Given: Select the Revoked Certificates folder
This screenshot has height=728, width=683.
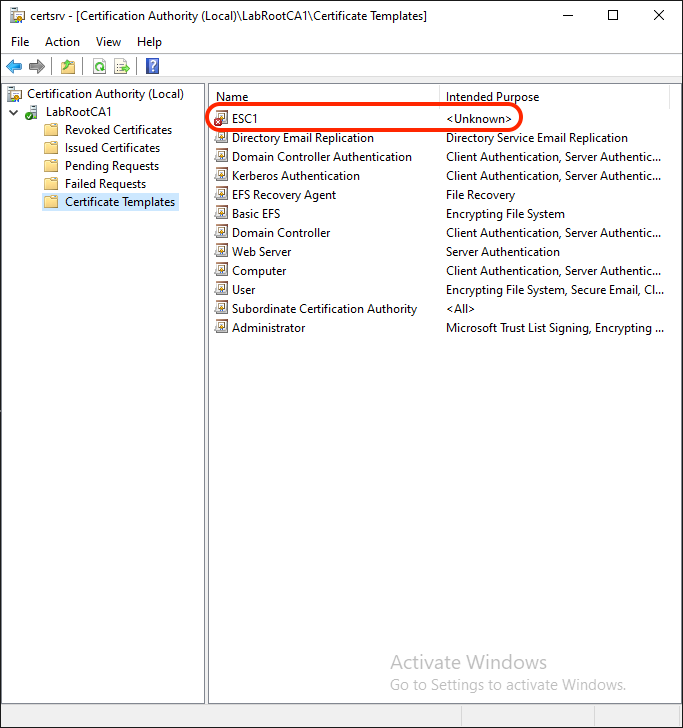Looking at the screenshot, I should [x=118, y=130].
